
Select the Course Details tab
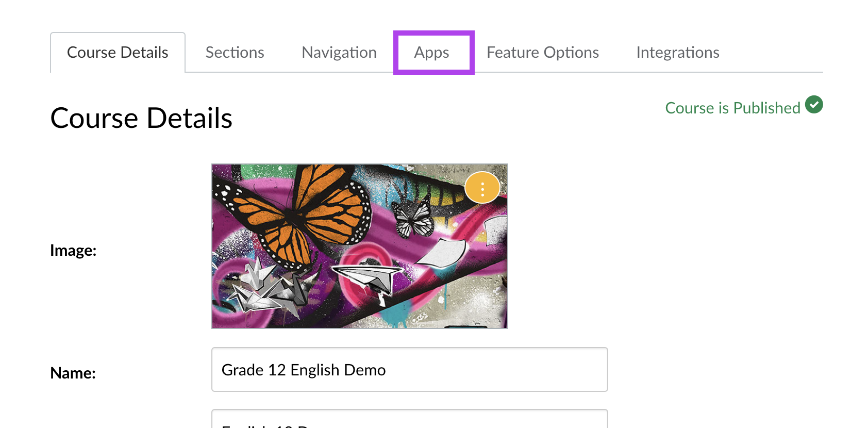[x=118, y=53]
